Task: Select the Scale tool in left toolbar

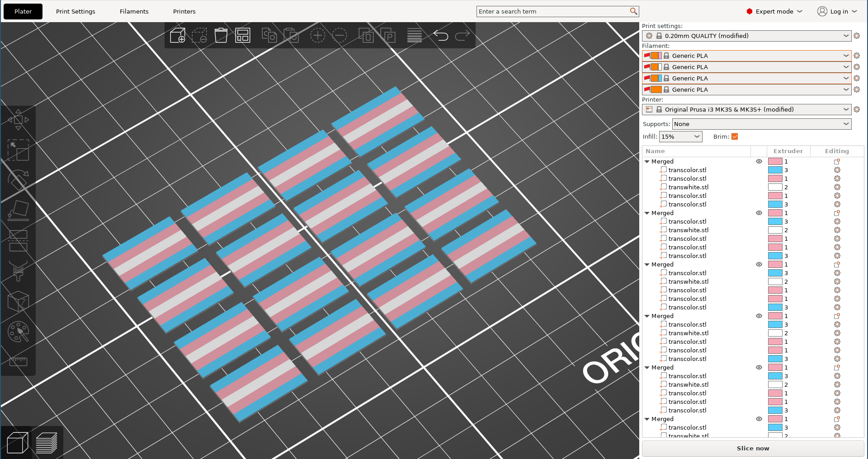Action: (x=18, y=150)
